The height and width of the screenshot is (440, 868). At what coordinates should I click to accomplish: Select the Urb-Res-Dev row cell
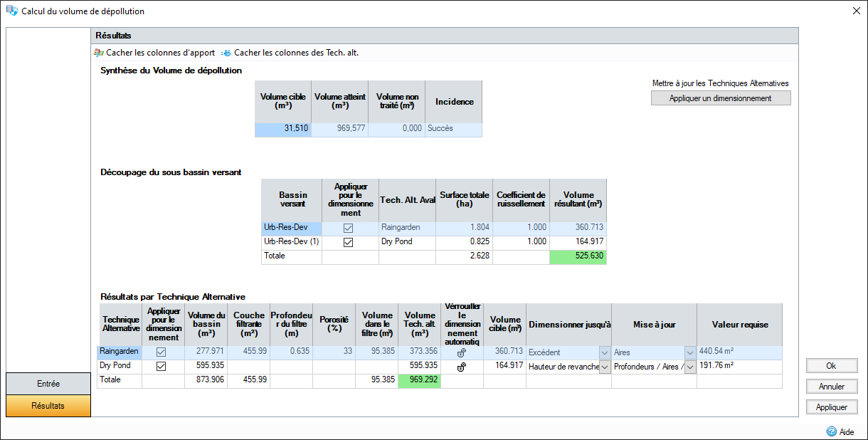(x=292, y=228)
